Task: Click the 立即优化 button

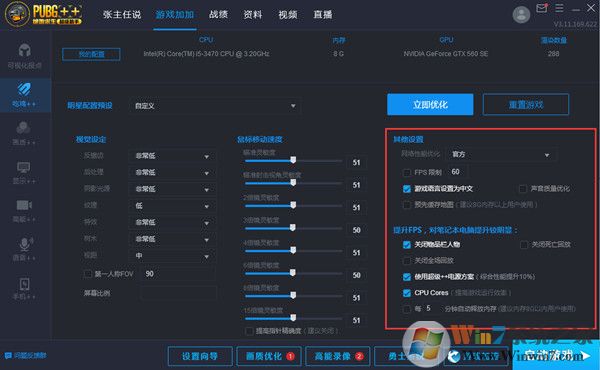Action: (x=430, y=104)
